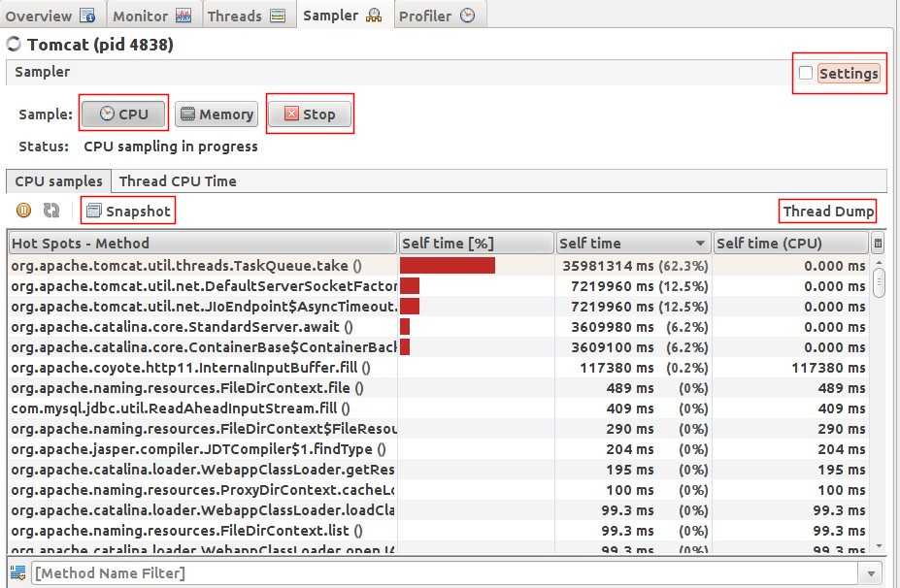Click the red self-time bar for TaskQueue.take
The image size is (900, 588).
point(448,265)
